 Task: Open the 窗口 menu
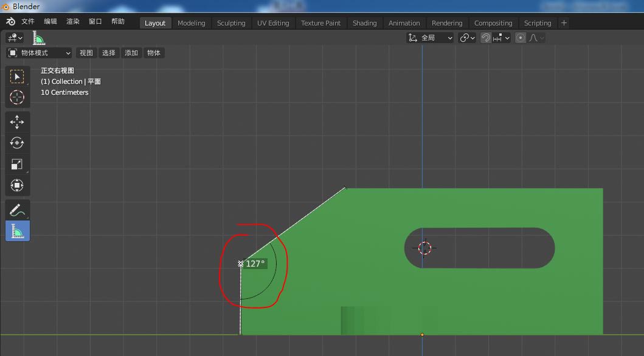pyautogui.click(x=95, y=21)
